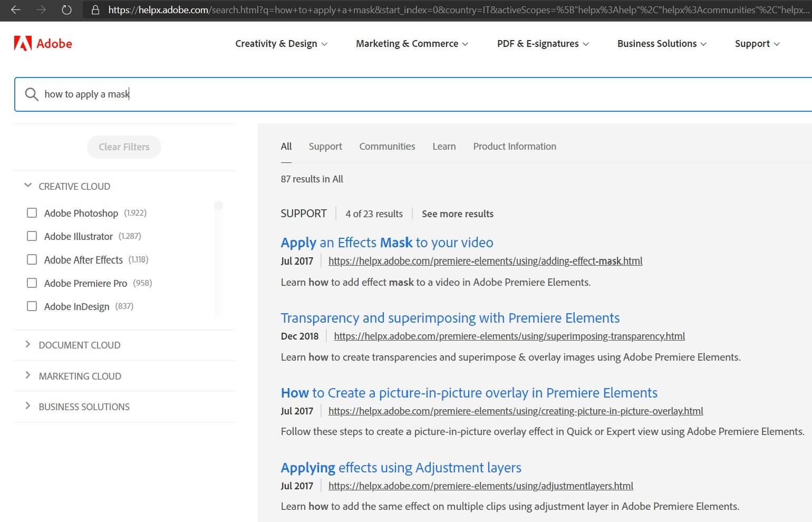Open the Support dropdown in header
Image resolution: width=812 pixels, height=522 pixels.
[757, 44]
